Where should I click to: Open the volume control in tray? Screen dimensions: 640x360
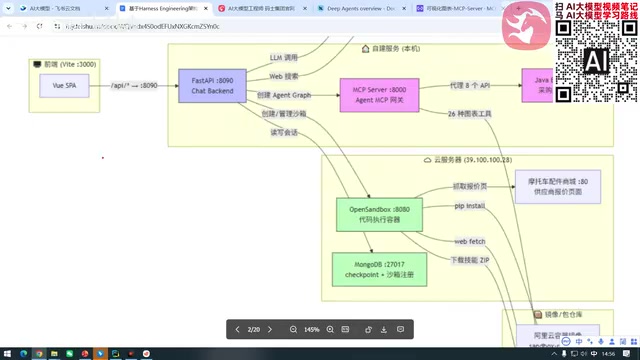[584, 354]
